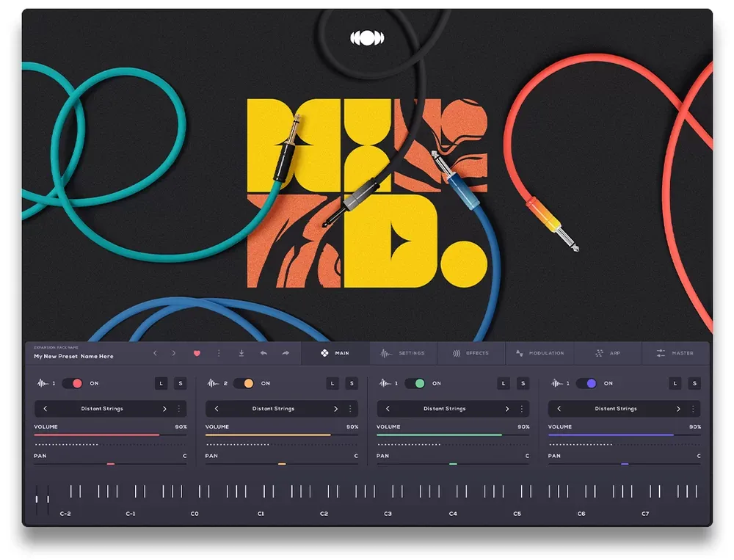Open the preset options three-dot menu beside the heart
Screen dimensions: 734x560
point(219,353)
